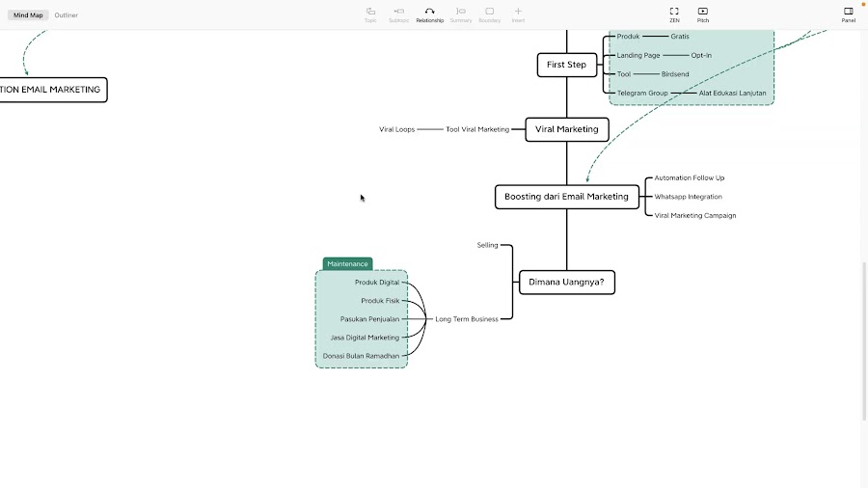The height and width of the screenshot is (488, 868).
Task: Switch to Outliner view
Action: click(x=66, y=14)
